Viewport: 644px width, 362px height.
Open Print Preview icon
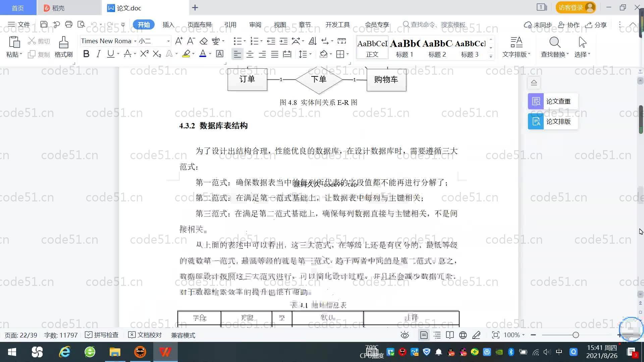[x=81, y=24]
